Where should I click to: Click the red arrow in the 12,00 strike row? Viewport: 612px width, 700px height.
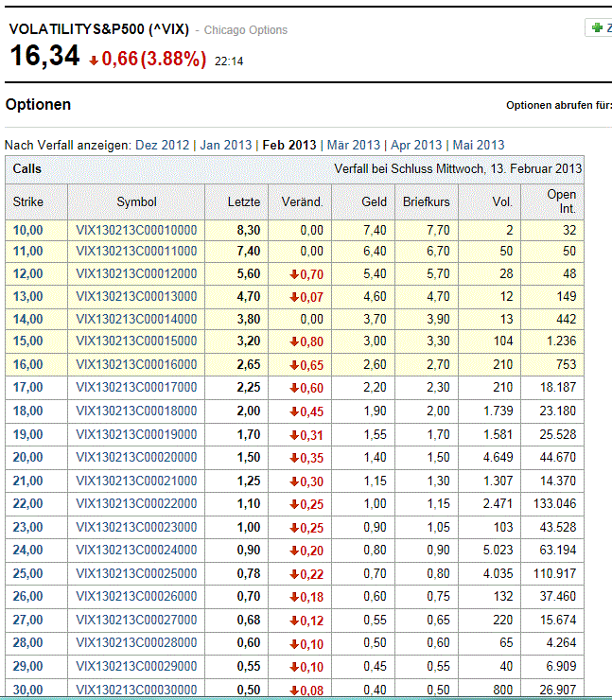294,274
